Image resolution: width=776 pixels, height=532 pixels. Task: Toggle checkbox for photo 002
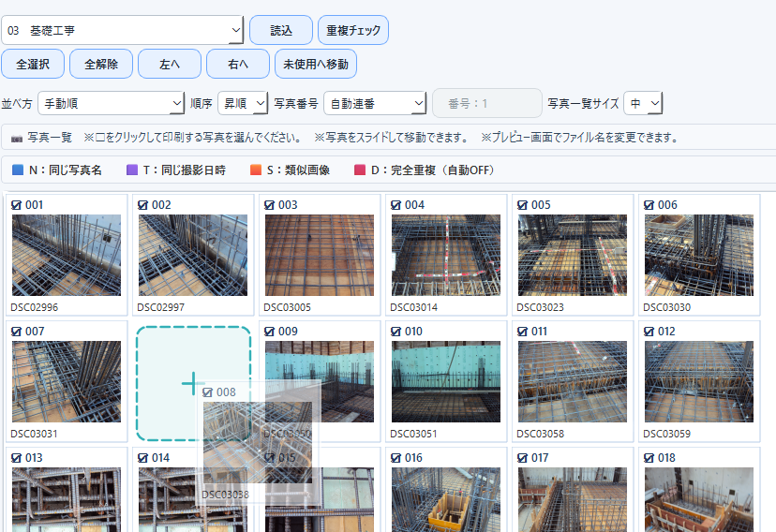coord(142,205)
